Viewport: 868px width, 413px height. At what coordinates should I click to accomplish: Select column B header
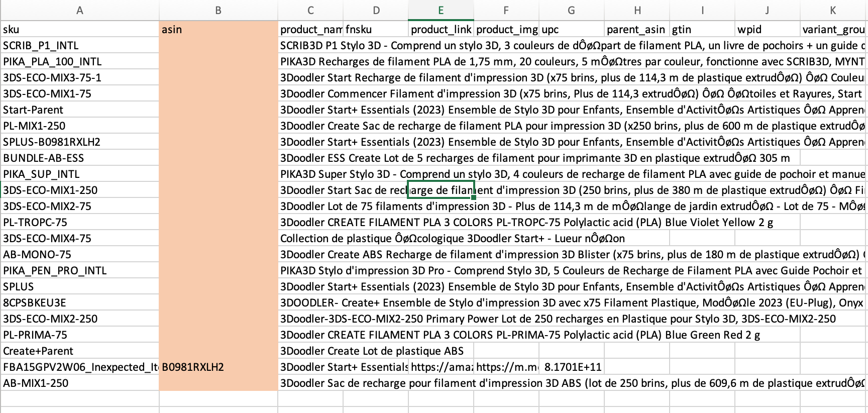218,10
